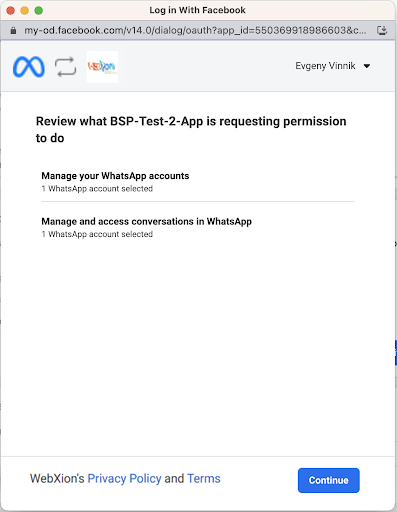This screenshot has width=397, height=512.
Task: Click the 'Review what BSP-Test-2-App is requesting' heading
Action: [191, 129]
